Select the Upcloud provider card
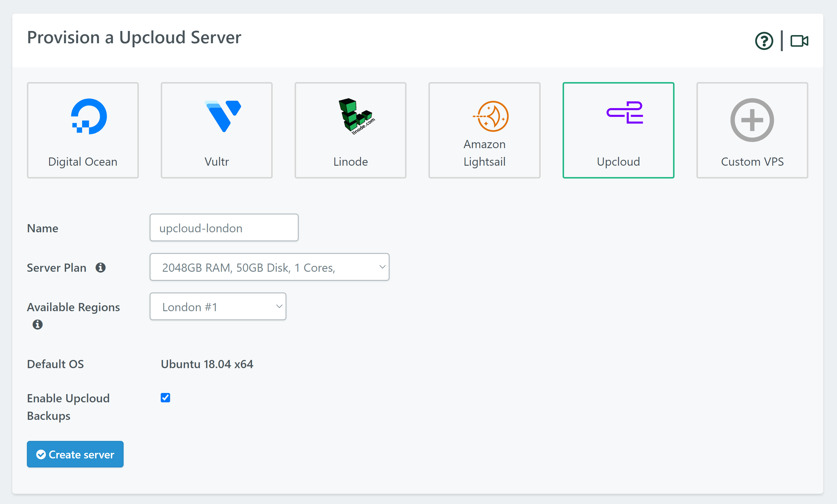Image resolution: width=837 pixels, height=504 pixels. click(618, 130)
